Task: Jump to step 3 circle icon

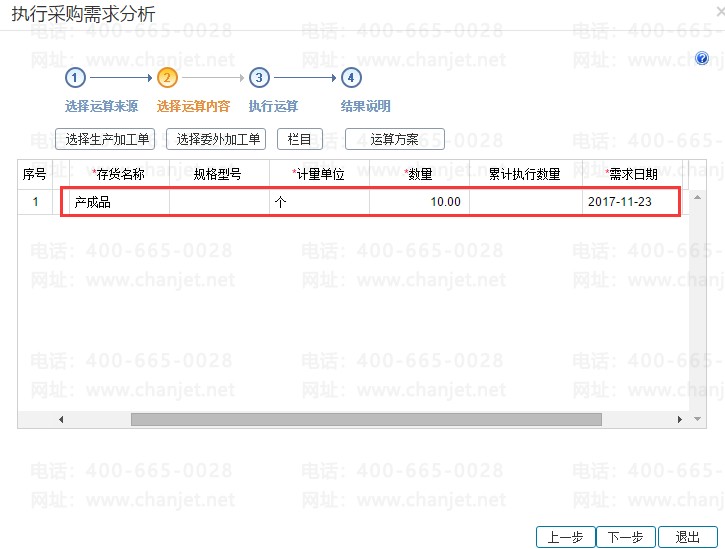Action: [259, 78]
